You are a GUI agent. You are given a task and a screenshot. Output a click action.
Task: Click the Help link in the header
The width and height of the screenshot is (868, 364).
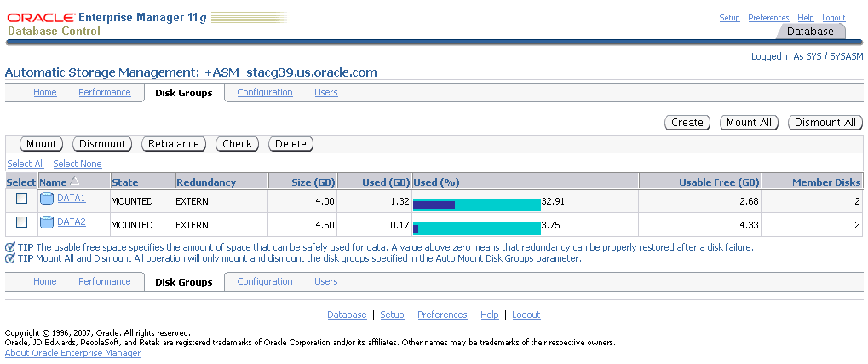tap(806, 18)
